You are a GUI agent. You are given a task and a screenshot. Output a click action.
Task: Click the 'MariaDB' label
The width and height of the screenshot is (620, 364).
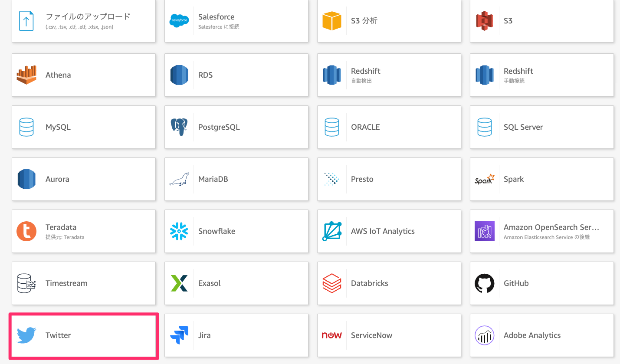coord(213,179)
